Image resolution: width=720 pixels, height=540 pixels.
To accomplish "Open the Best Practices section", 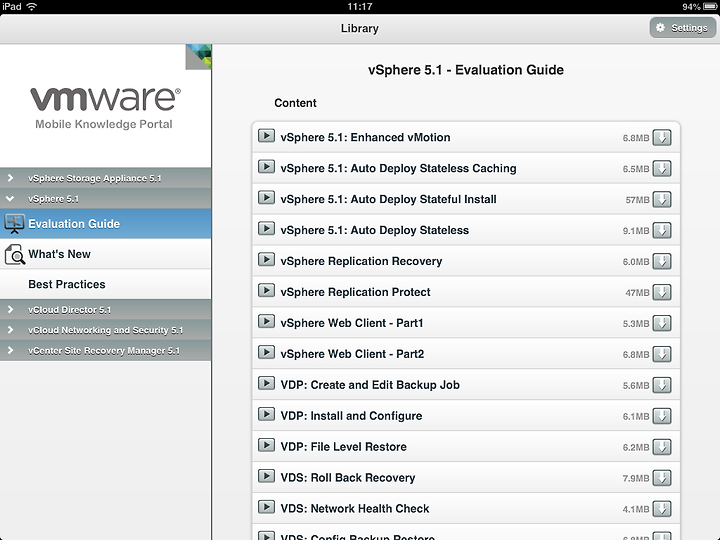I will [106, 284].
